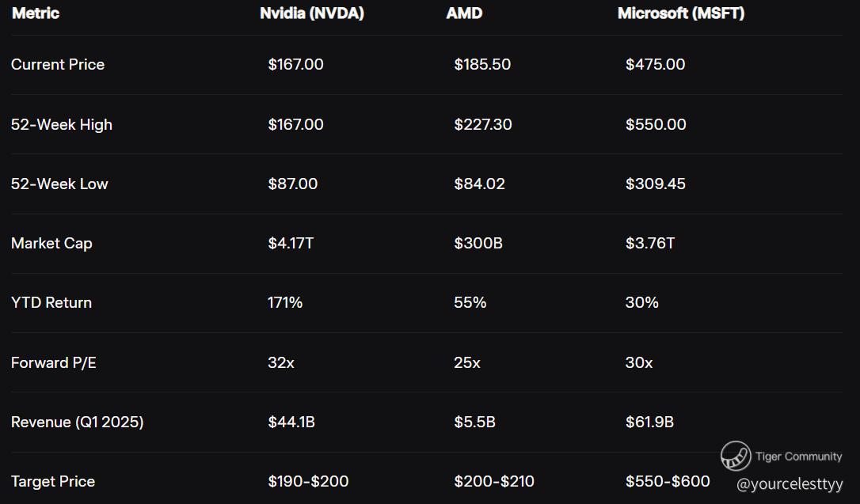The image size is (860, 504).
Task: Select the Metric column header
Action: [x=36, y=13]
